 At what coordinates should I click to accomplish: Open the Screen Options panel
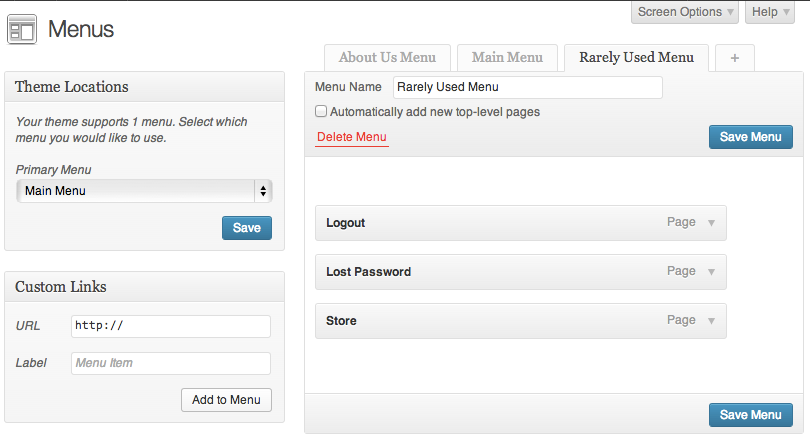pyautogui.click(x=686, y=12)
